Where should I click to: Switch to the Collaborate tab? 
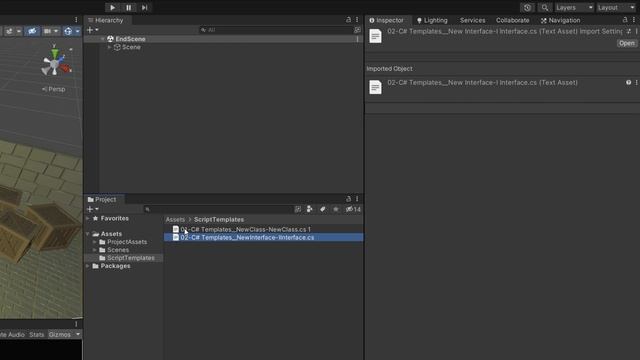[512, 20]
